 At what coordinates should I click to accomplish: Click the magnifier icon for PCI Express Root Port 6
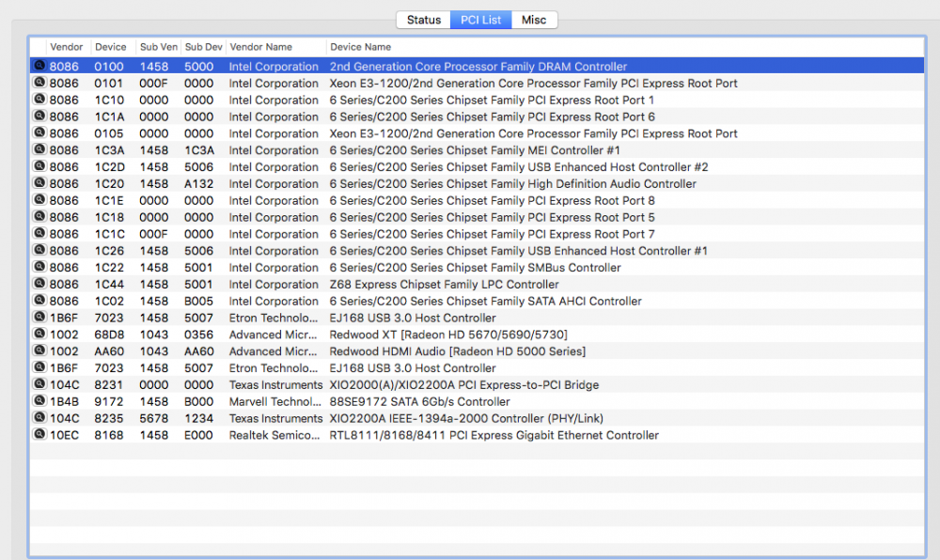pyautogui.click(x=39, y=116)
